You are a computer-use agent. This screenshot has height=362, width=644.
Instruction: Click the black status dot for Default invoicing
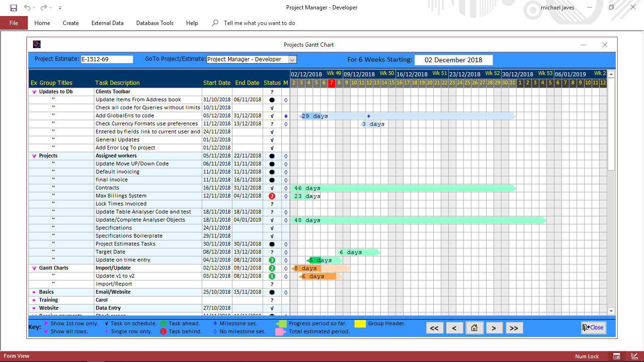272,172
